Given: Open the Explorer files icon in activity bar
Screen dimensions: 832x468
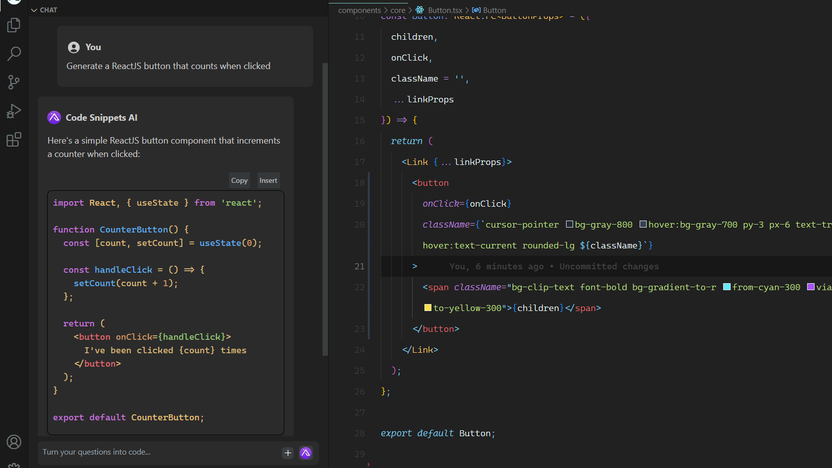Looking at the screenshot, I should coord(14,25).
